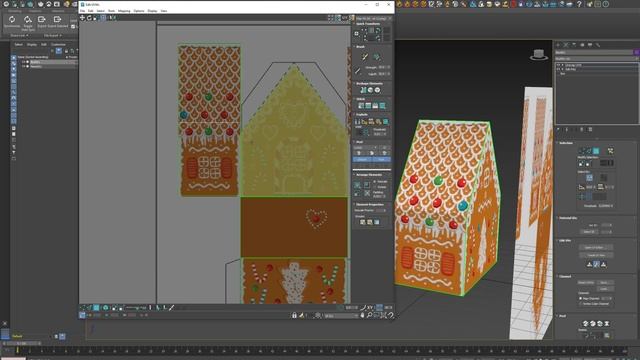Viewport: 640px width, 360px height.
Task: Select Vertex mode in command panel Selection rollout
Action: [582, 151]
